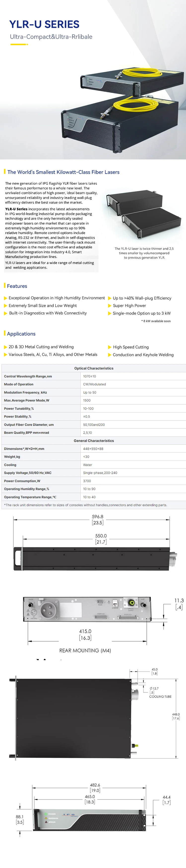Click the arrow bullet before 2D & 3D Metal Cutting
This screenshot has width=186, height=868.
5,347
